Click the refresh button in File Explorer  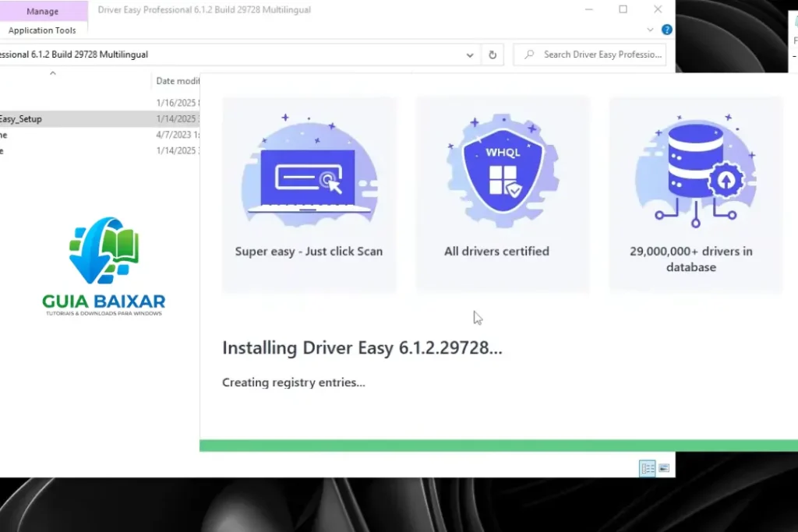[x=493, y=55]
